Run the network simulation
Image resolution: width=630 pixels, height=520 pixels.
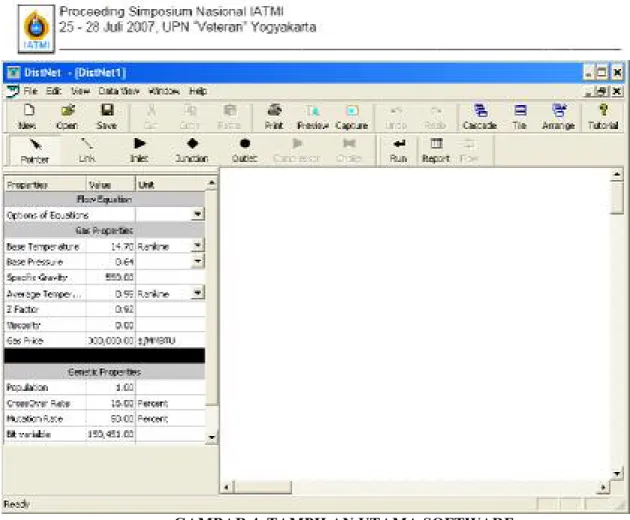(398, 151)
